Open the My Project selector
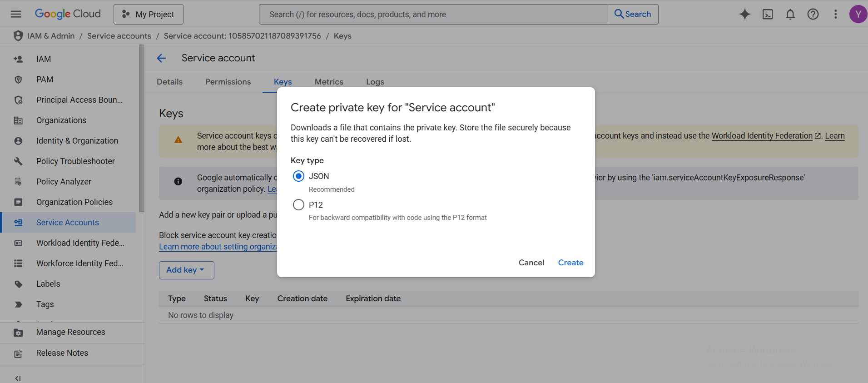This screenshot has height=383, width=868. point(149,15)
